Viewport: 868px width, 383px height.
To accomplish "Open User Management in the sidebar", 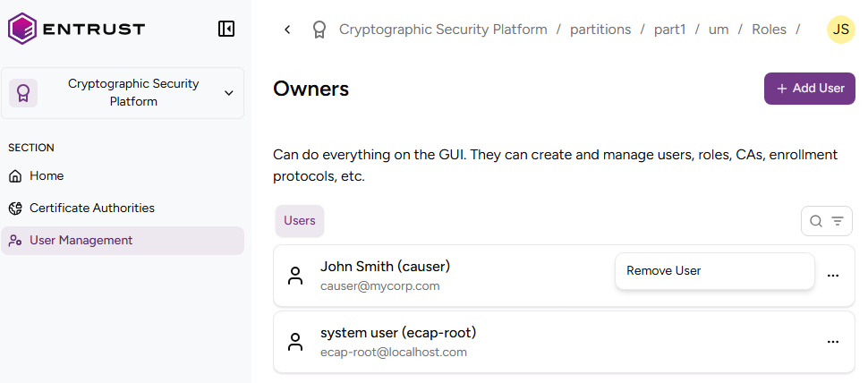I will click(x=81, y=241).
